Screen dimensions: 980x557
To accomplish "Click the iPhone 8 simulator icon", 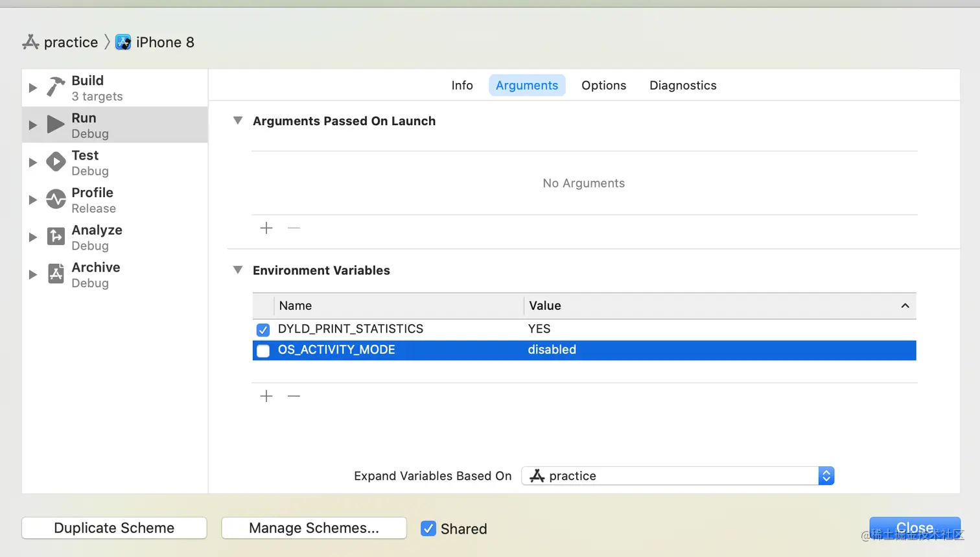I will pos(123,42).
